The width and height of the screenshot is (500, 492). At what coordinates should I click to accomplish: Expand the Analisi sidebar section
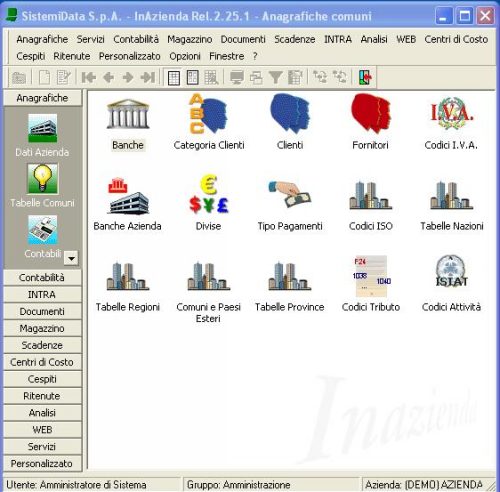coord(42,413)
